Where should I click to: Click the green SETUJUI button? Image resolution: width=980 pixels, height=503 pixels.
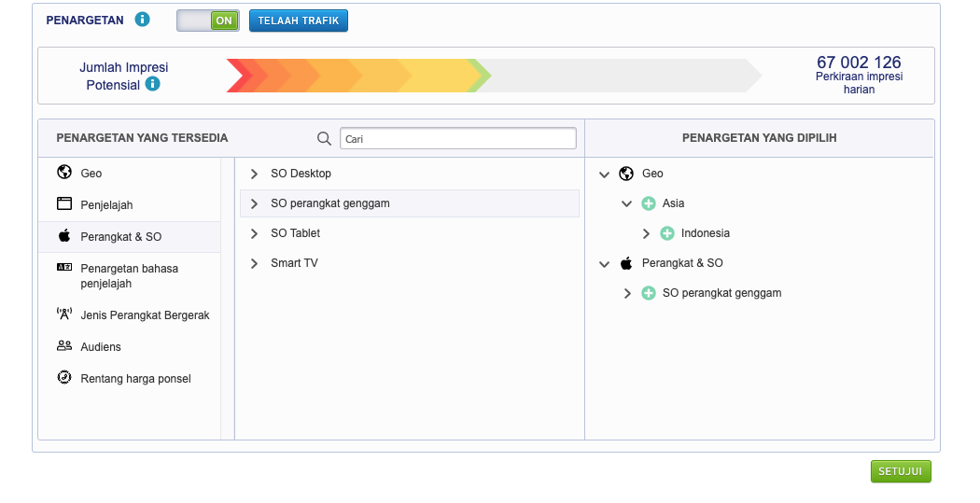click(900, 471)
